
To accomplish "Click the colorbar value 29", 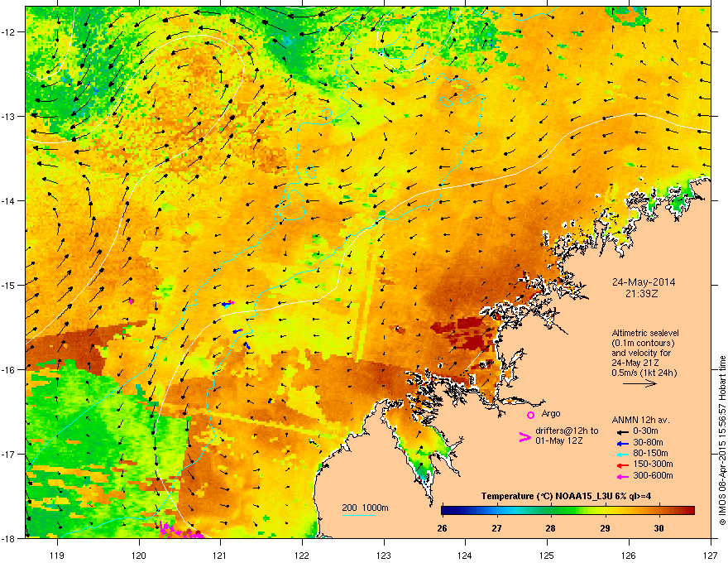I will tap(605, 528).
